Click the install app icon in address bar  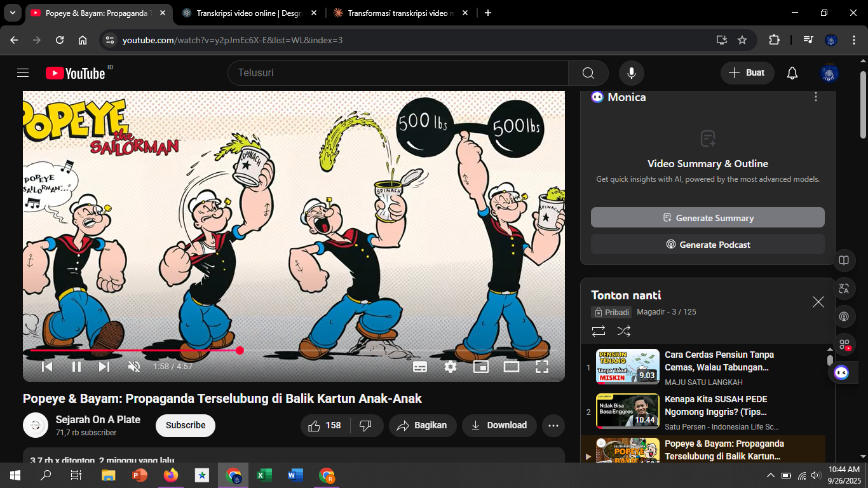(x=722, y=40)
